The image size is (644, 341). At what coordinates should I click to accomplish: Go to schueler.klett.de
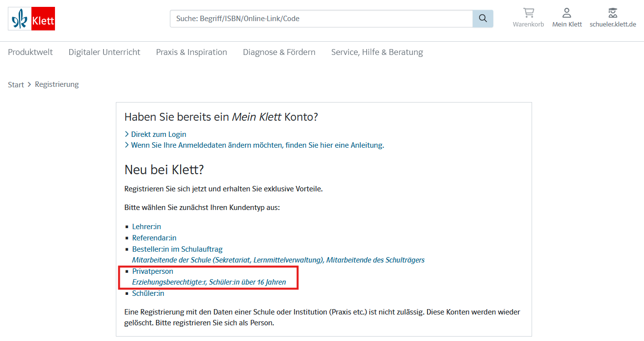[613, 18]
